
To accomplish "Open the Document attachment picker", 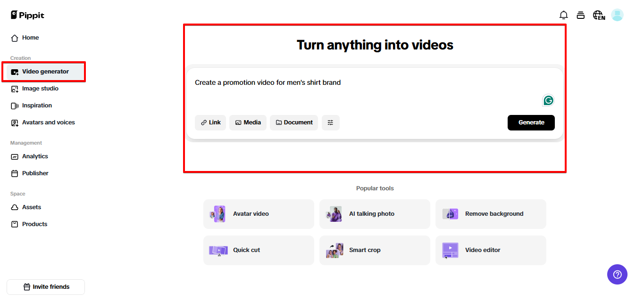I will (293, 122).
